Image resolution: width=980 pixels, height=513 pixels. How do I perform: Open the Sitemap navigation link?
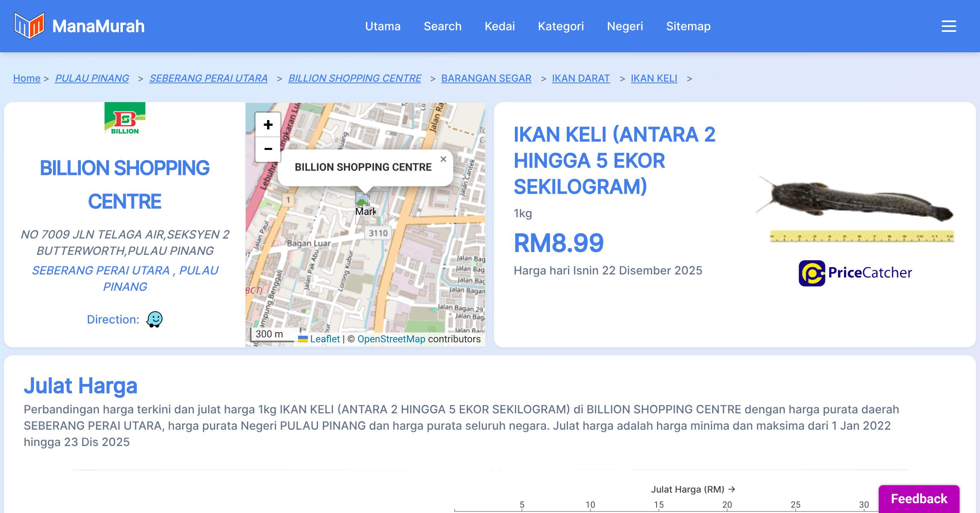[688, 26]
